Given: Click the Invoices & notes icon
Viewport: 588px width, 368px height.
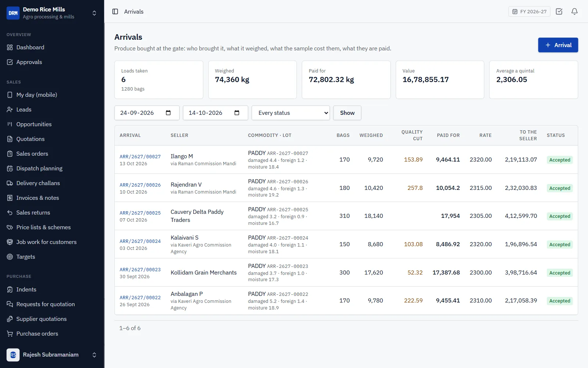Looking at the screenshot, I should pos(10,198).
